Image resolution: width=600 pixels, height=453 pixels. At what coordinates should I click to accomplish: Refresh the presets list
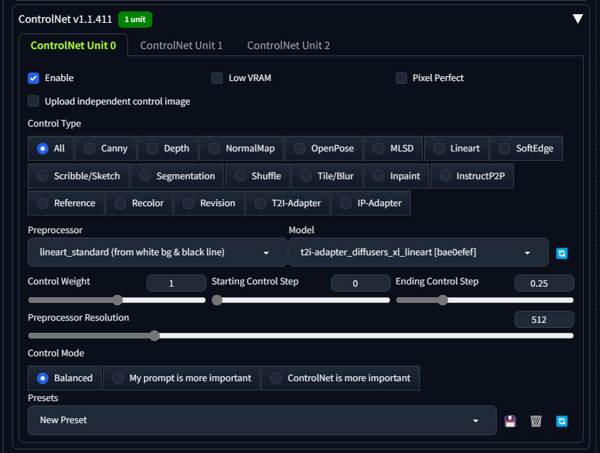(561, 421)
